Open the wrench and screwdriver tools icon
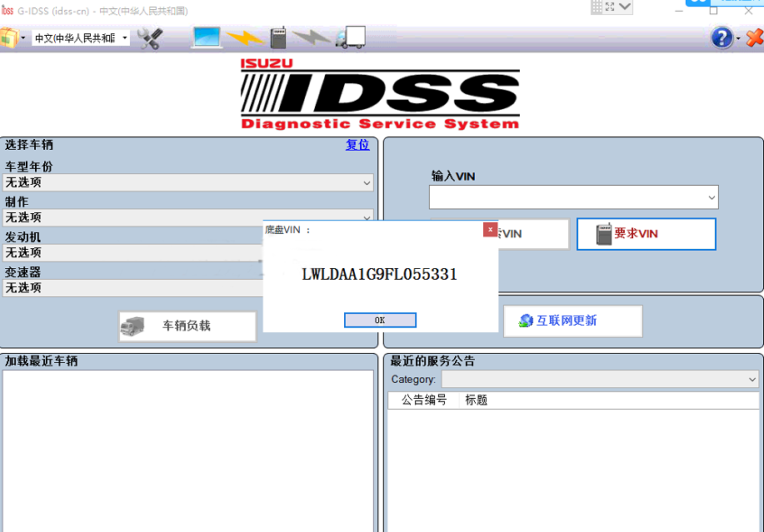Image resolution: width=764 pixels, height=532 pixels. click(150, 38)
